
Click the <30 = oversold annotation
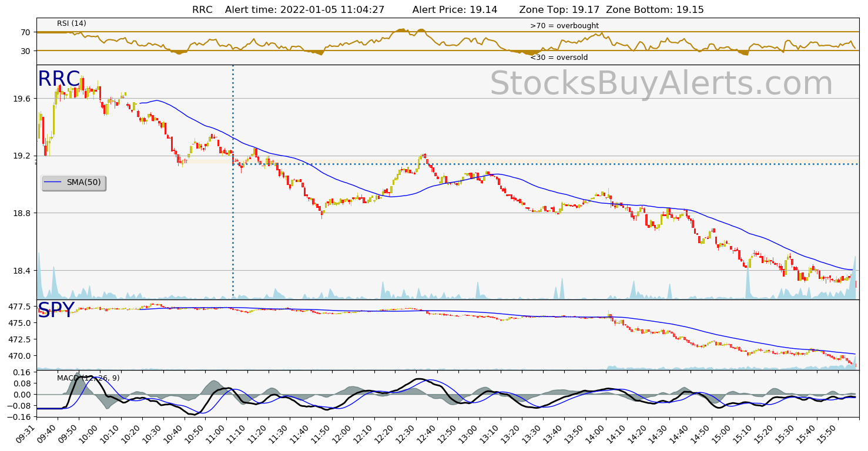coord(559,58)
